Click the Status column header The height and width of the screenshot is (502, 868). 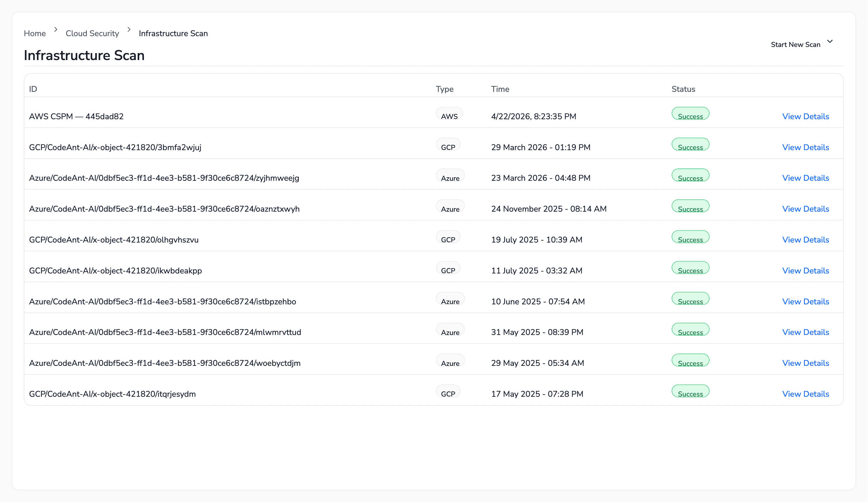tap(683, 89)
